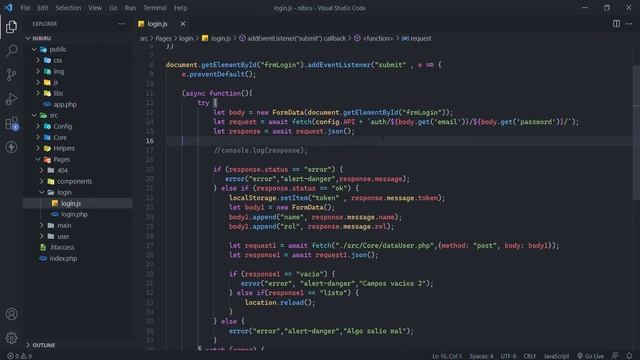The image size is (640, 360).
Task: Click JavaScript language mode selector
Action: coord(556,356)
